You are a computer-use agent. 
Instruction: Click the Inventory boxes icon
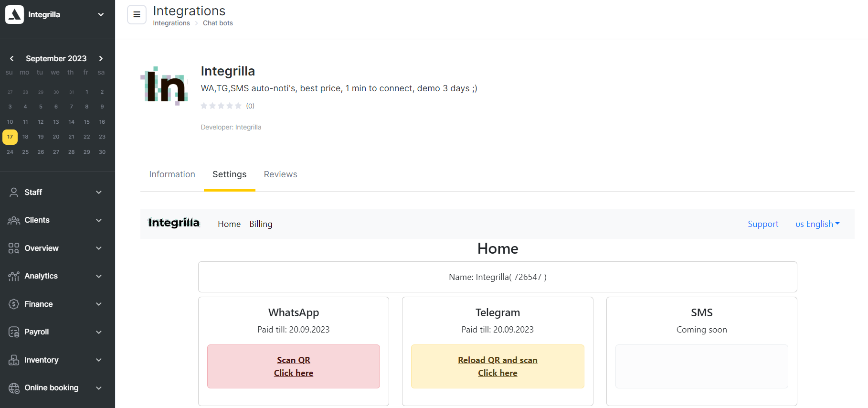click(14, 360)
